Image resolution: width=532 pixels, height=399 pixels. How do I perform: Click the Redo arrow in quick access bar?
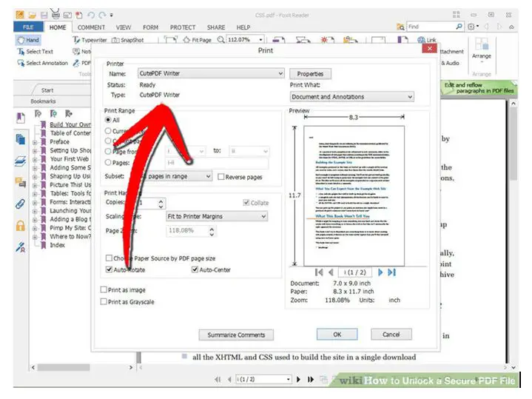tap(102, 15)
